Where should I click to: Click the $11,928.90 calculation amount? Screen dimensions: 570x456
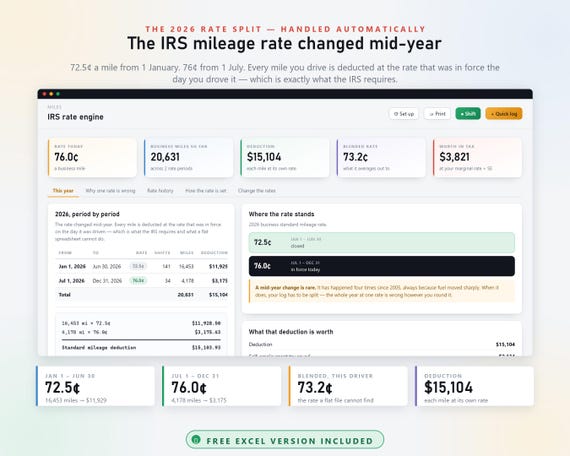[206, 323]
